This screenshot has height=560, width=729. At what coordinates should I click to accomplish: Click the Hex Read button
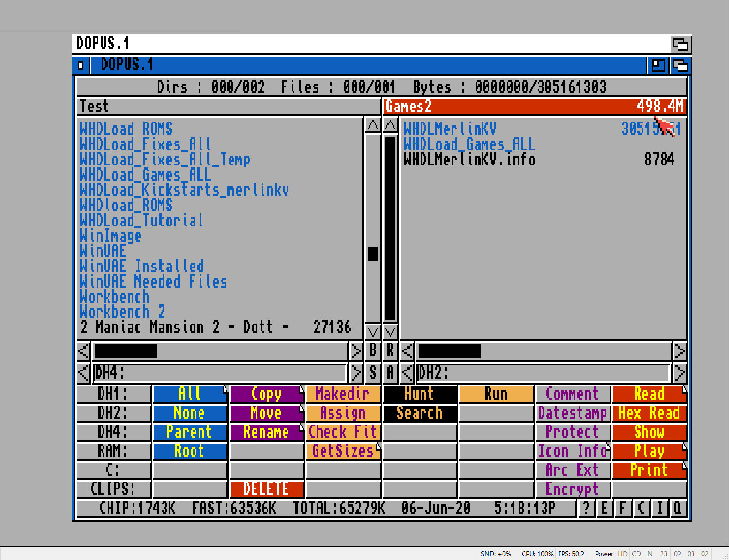(649, 413)
